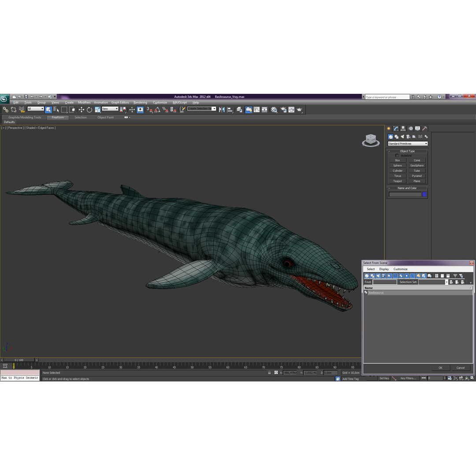Choose the Cameras creation category

408,137
